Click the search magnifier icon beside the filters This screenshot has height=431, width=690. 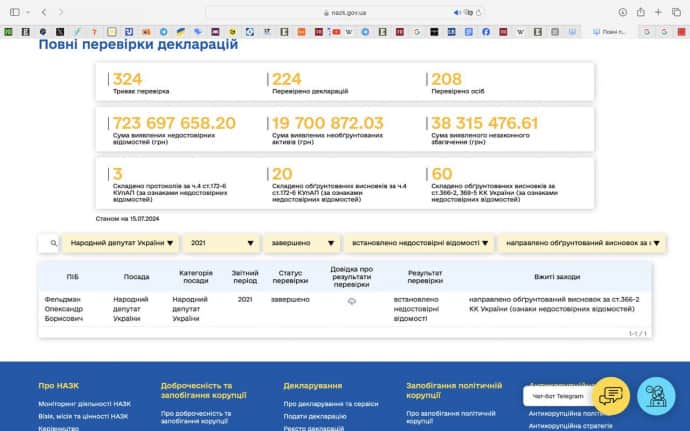[x=52, y=243]
